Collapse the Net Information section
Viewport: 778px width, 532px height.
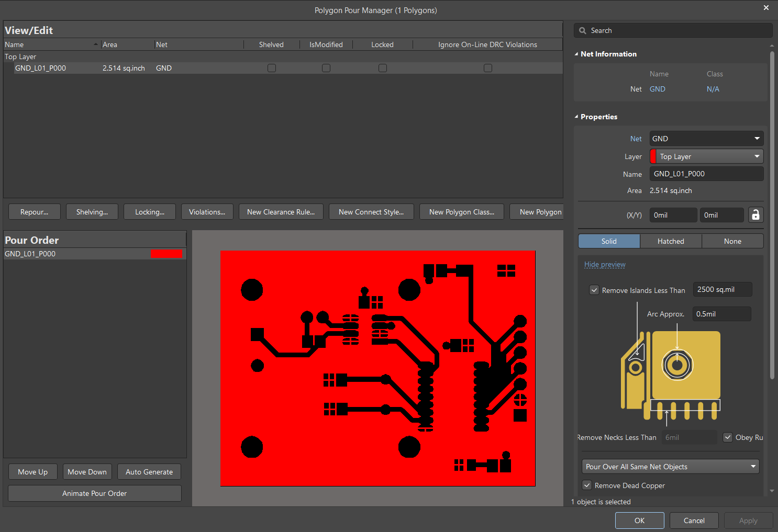[x=576, y=54]
